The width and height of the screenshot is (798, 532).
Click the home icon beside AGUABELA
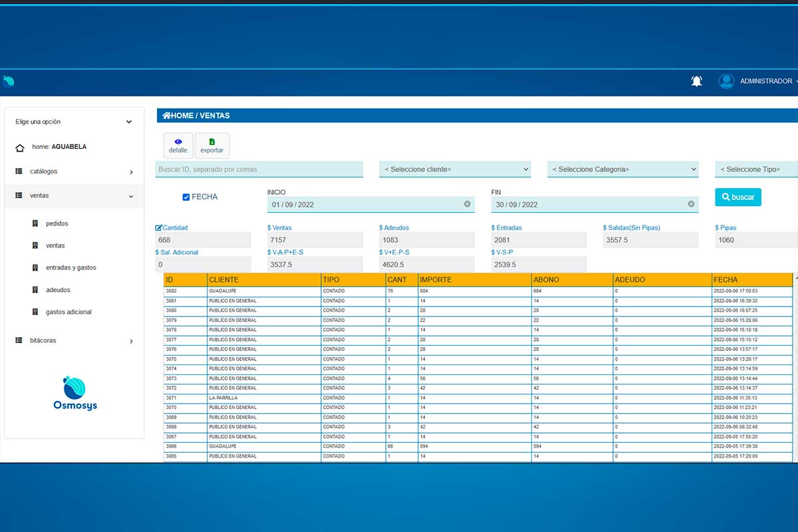(20, 148)
